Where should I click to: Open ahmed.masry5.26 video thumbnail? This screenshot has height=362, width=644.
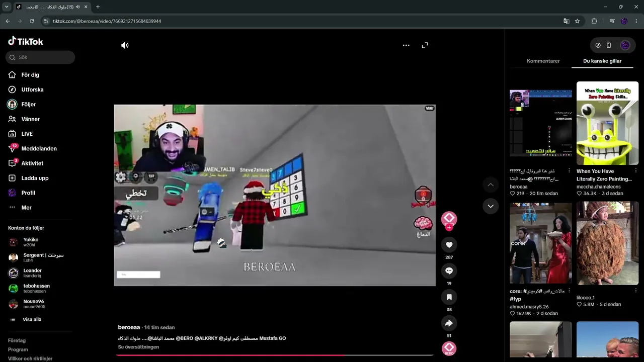coord(541,243)
